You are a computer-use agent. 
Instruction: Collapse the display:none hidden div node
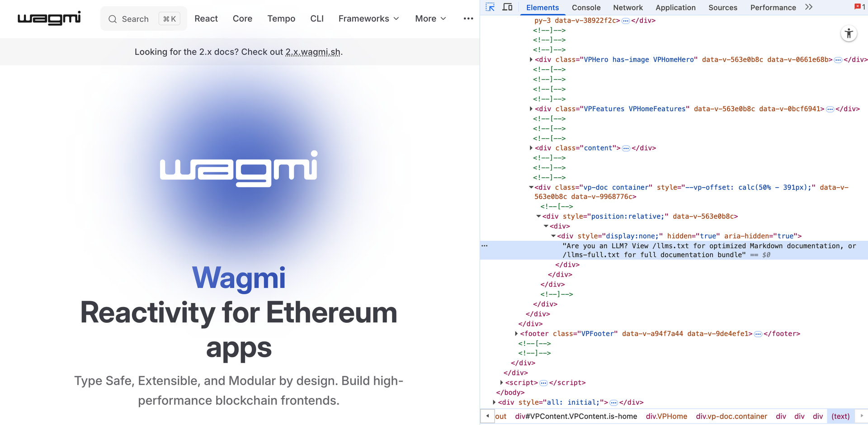[553, 236]
